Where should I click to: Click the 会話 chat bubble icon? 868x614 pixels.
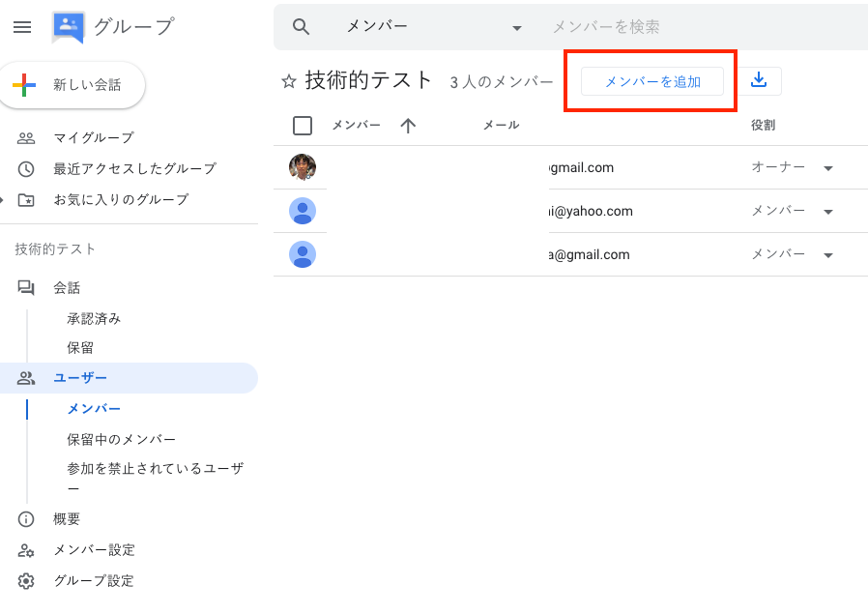pyautogui.click(x=26, y=288)
